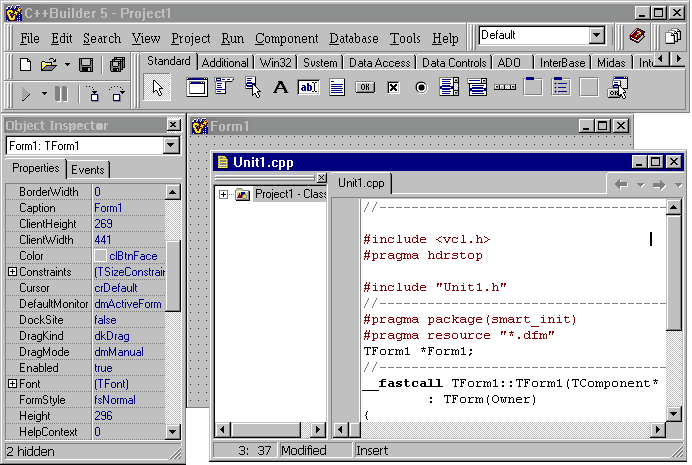Open the Form1: TForm1 object selector dropdown
Image resolution: width=692 pixels, height=465 pixels.
click(171, 146)
